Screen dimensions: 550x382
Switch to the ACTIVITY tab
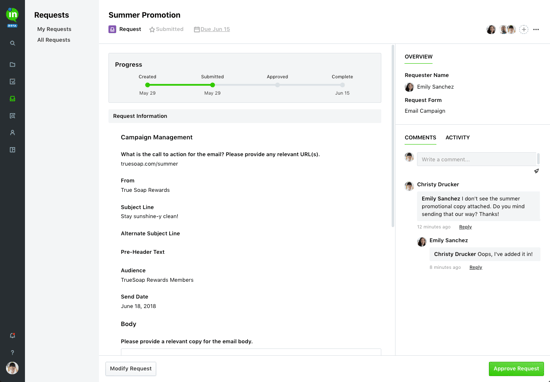click(x=457, y=138)
